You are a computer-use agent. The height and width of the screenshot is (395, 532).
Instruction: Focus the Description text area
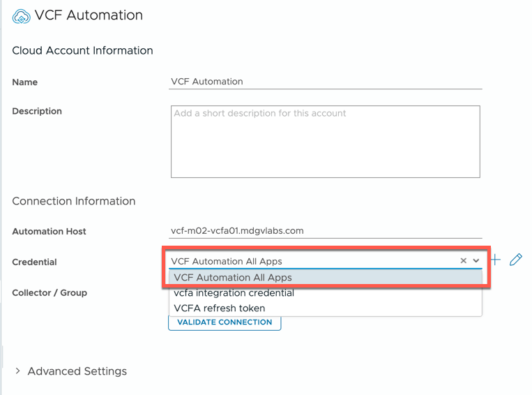tap(325, 142)
